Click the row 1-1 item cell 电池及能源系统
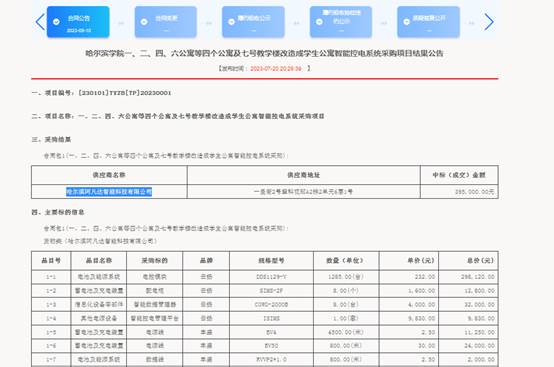The height and width of the screenshot is (367, 554). point(99,277)
